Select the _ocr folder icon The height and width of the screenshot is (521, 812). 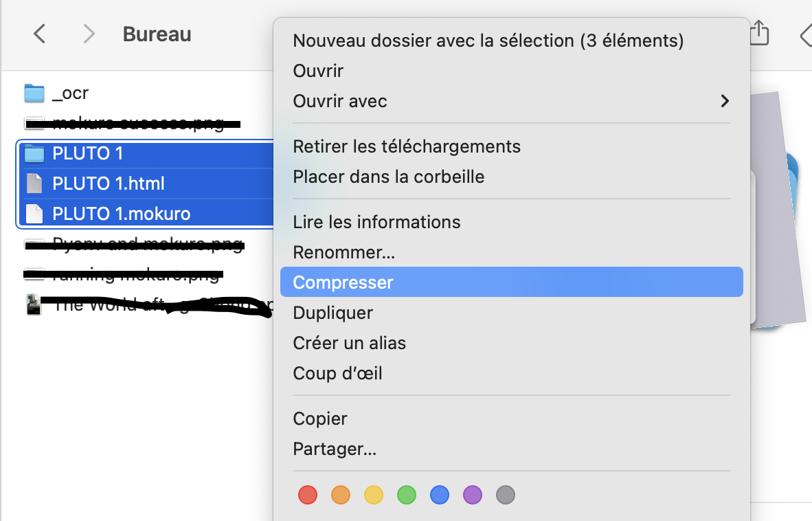click(x=34, y=93)
